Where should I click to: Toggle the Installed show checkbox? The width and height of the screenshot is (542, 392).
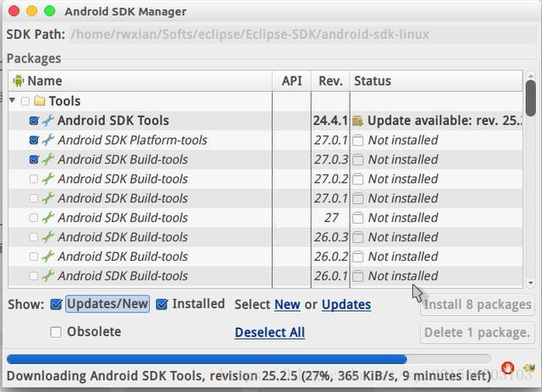(x=162, y=304)
